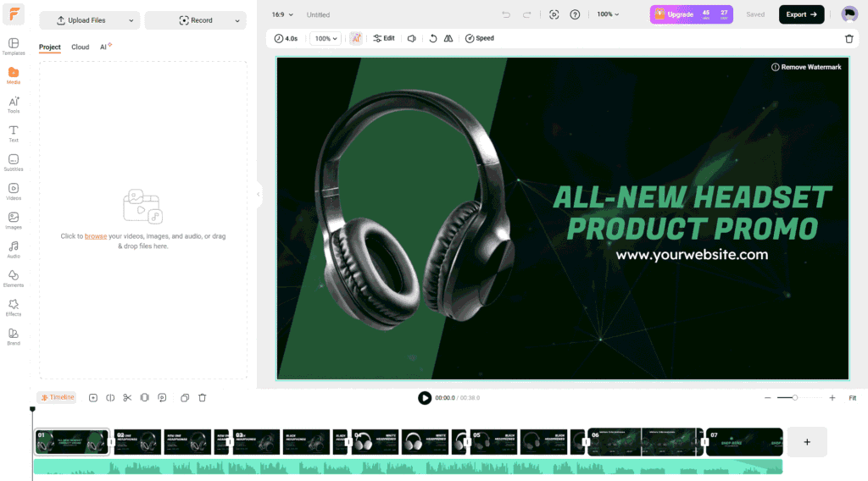Screen dimensions: 868x481
Task: Open the Speed control
Action: [480, 38]
